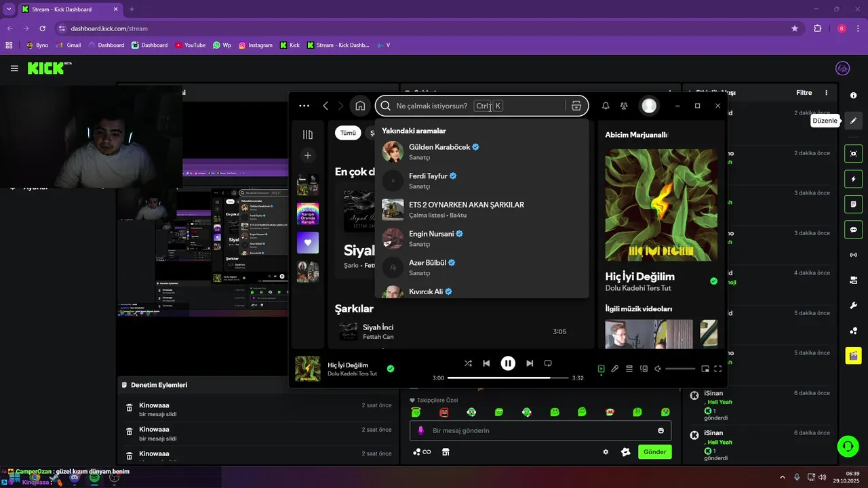The image size is (868, 488).
Task: Bookmark this page with star icon
Action: click(795, 28)
